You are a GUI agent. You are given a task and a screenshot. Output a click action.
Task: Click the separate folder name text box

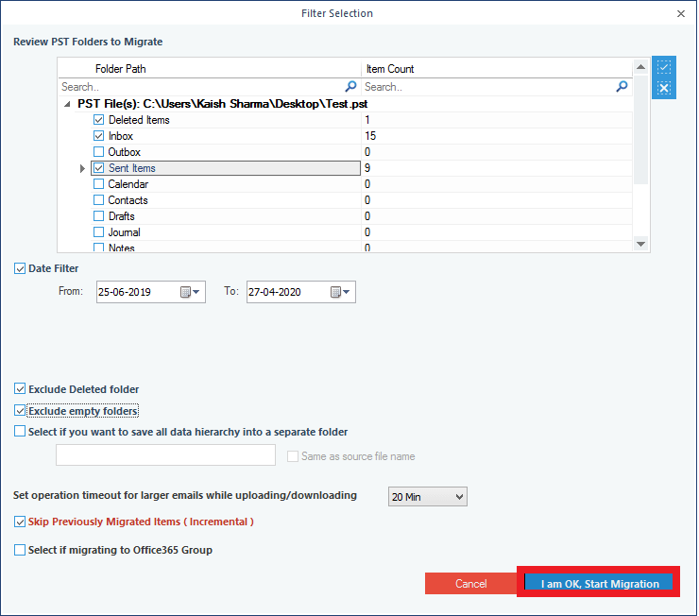[165, 454]
